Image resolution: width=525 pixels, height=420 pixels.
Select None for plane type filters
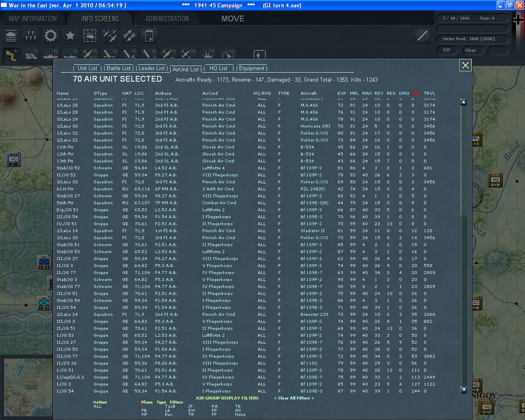pos(240,415)
